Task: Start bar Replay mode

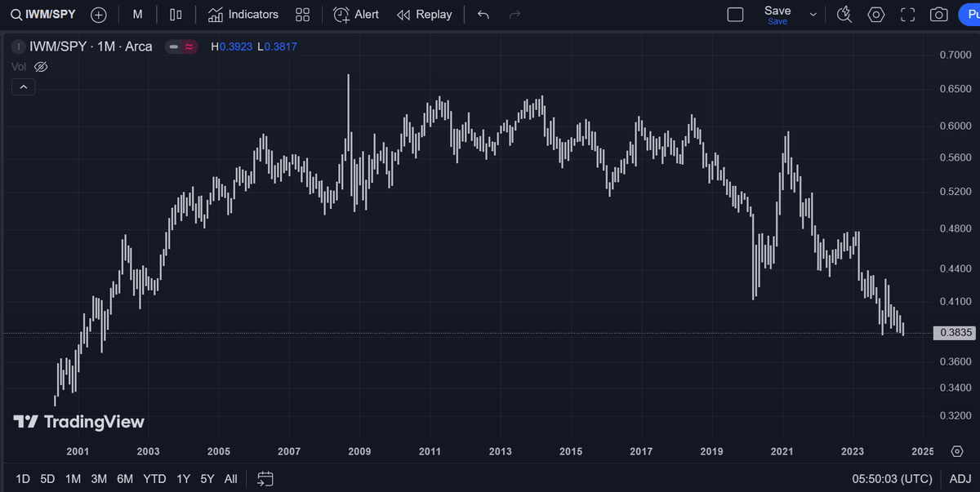Action: click(424, 15)
